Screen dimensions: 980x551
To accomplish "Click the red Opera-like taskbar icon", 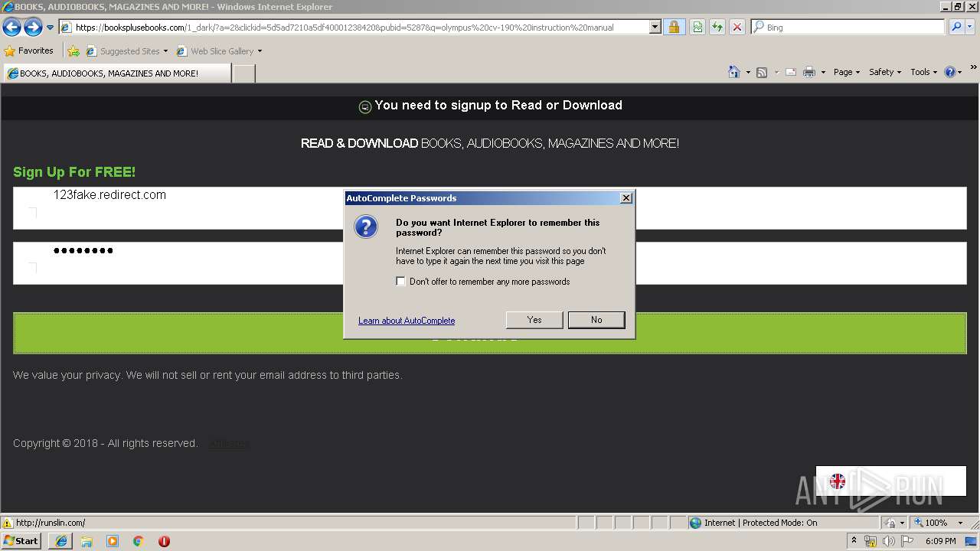I will (164, 541).
